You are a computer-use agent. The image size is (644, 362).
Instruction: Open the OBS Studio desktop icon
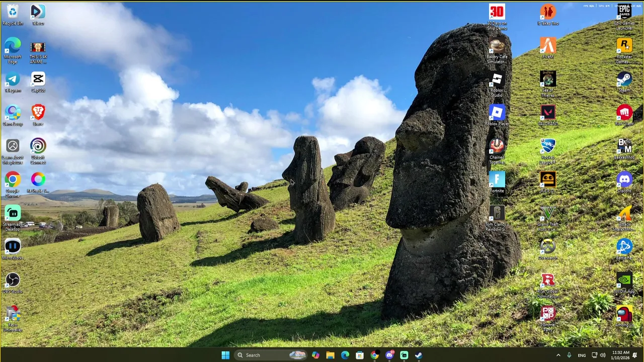click(x=13, y=283)
